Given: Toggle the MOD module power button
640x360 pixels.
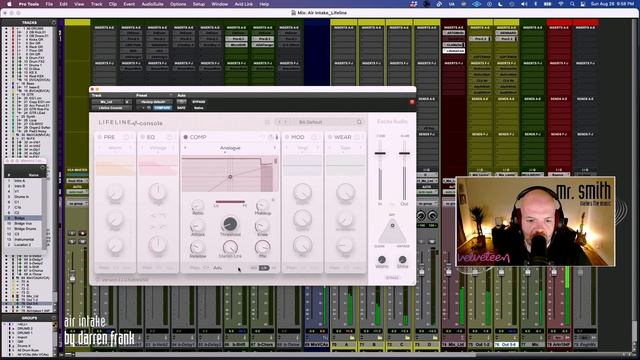Looking at the screenshot, I should click(x=287, y=137).
